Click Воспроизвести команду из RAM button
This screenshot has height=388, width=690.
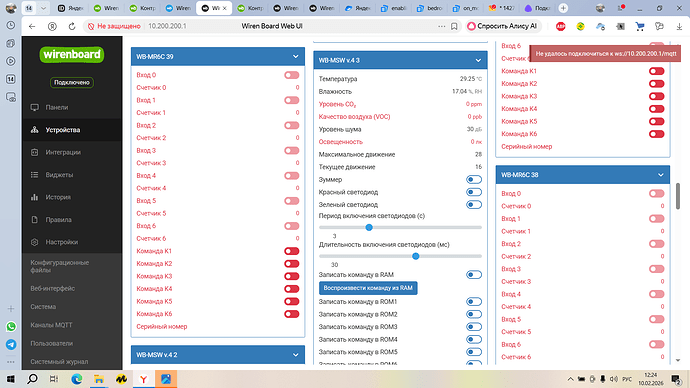coord(368,288)
